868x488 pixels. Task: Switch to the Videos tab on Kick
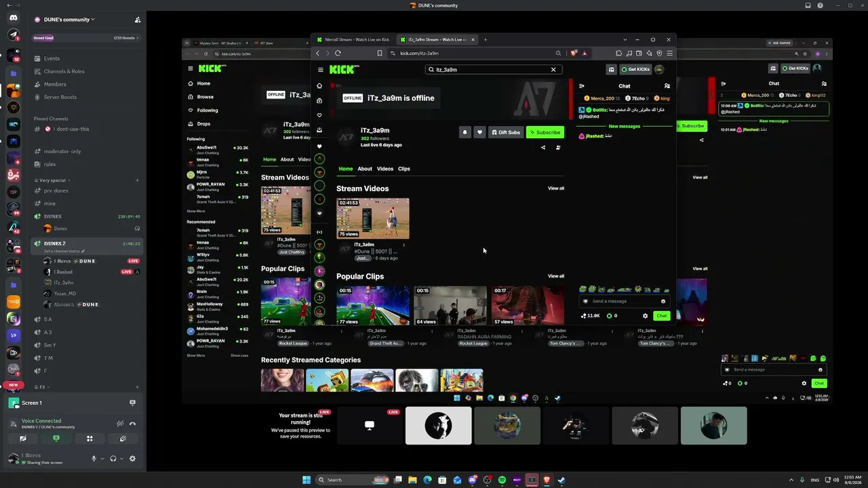385,169
